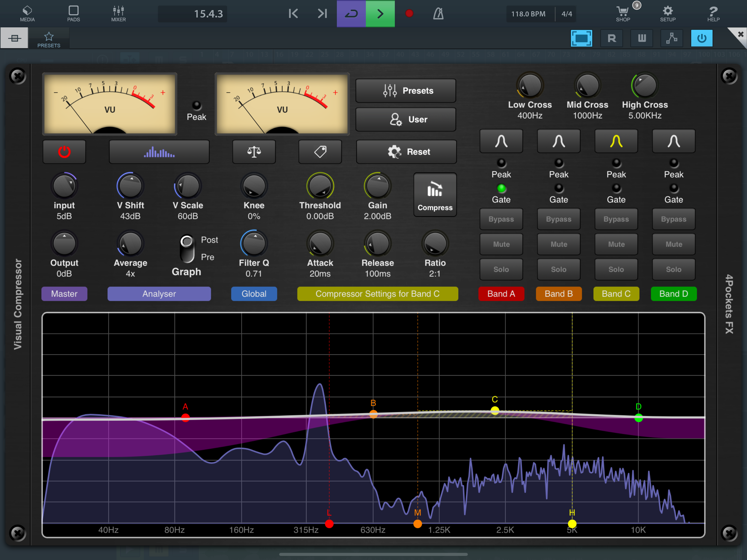Enable Mute for Band B
Image resolution: width=747 pixels, height=560 pixels.
click(559, 244)
